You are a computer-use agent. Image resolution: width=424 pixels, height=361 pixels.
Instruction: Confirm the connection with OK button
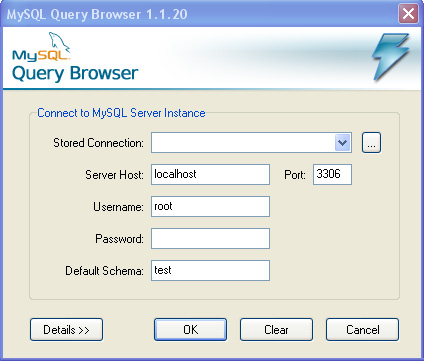point(190,330)
